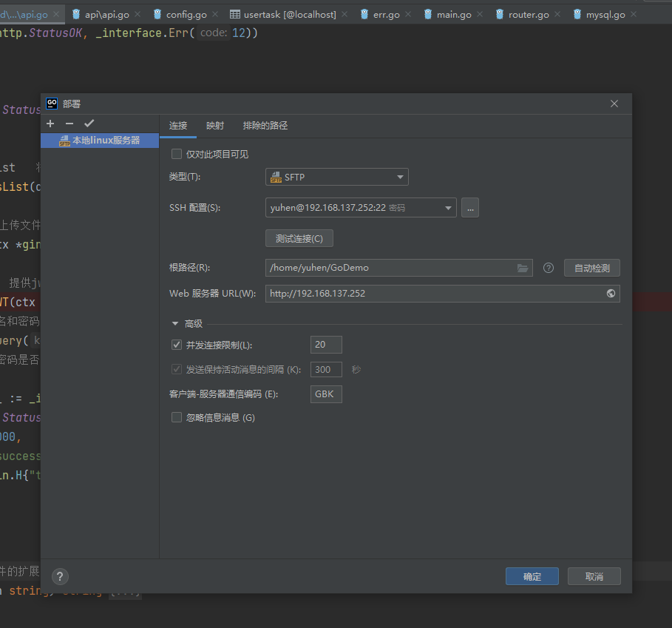Screen dimensions: 672x628
Task: Click the SSH config ellipsis button
Action: 470,208
